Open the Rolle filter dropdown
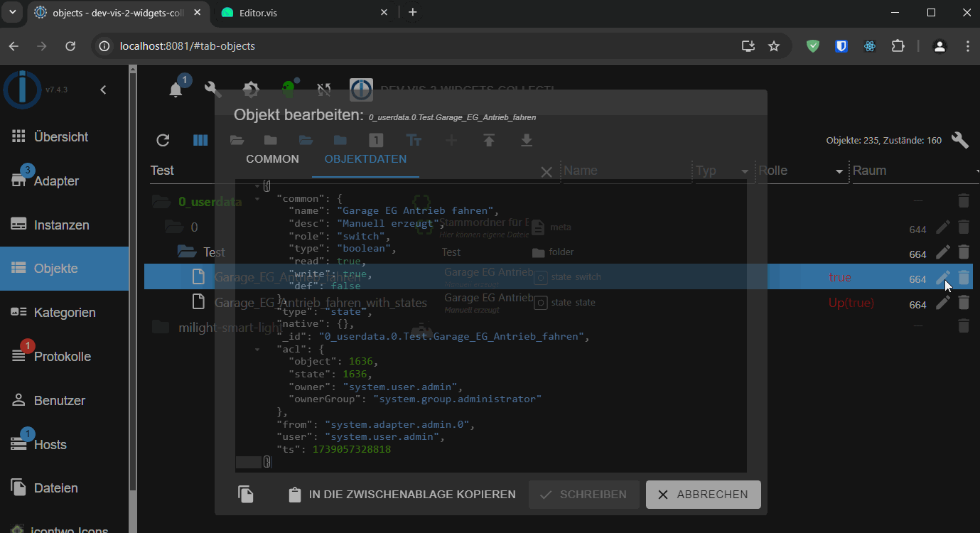The image size is (980, 533). pyautogui.click(x=839, y=171)
